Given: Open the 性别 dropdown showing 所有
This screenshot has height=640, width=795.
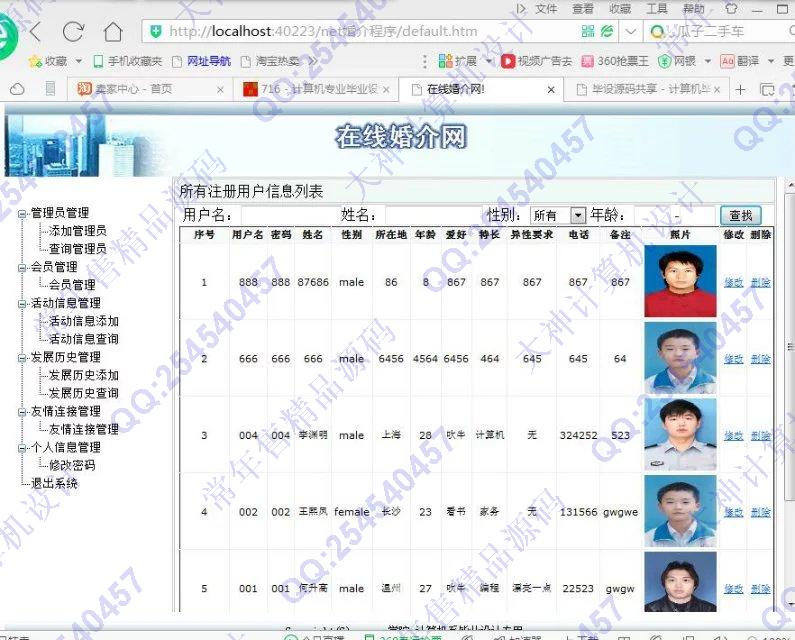Looking at the screenshot, I should [x=577, y=216].
